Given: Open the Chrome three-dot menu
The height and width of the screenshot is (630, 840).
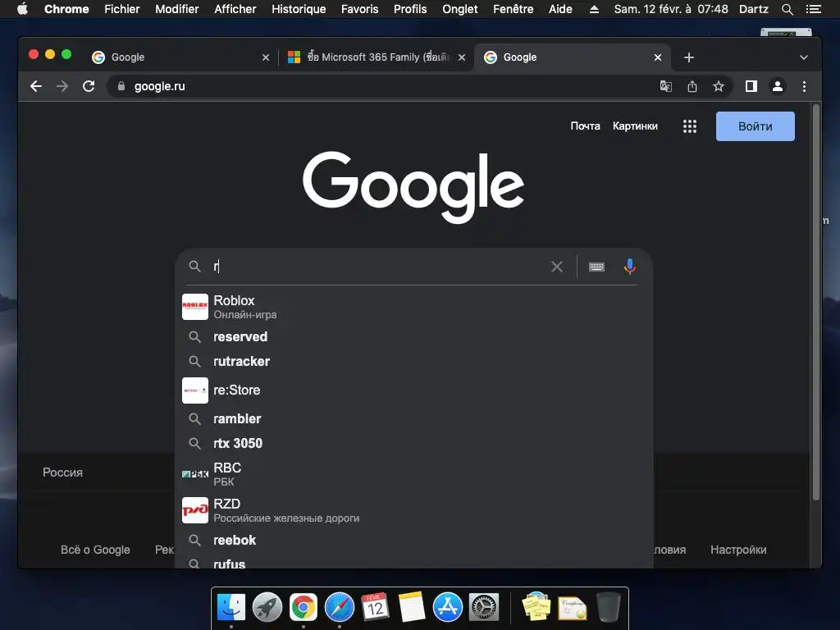Looking at the screenshot, I should (x=804, y=86).
